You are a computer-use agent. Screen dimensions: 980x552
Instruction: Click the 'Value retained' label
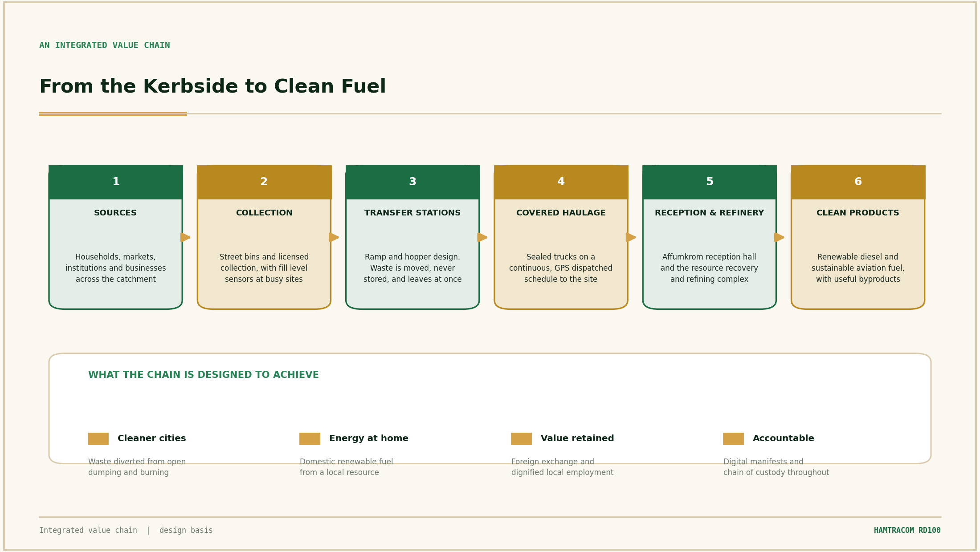(577, 438)
